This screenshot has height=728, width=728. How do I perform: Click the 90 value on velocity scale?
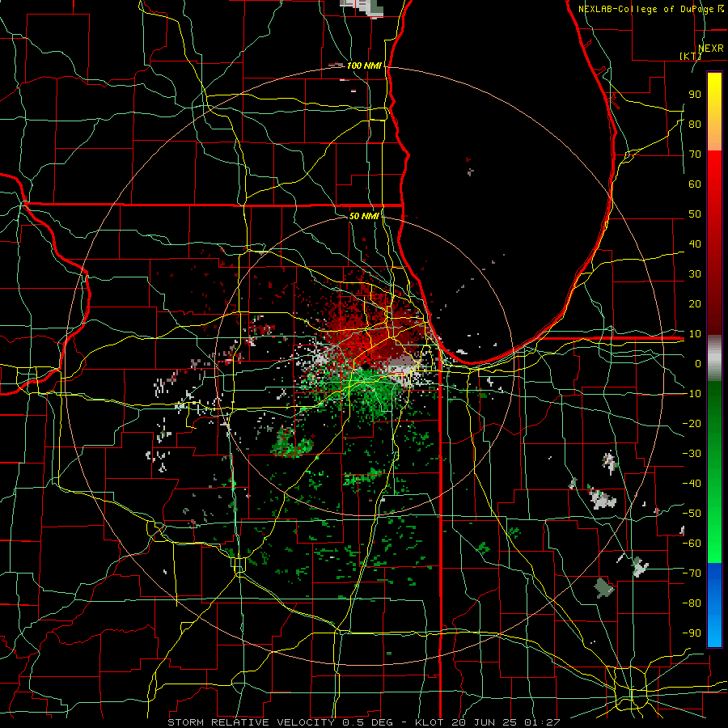pyautogui.click(x=695, y=95)
